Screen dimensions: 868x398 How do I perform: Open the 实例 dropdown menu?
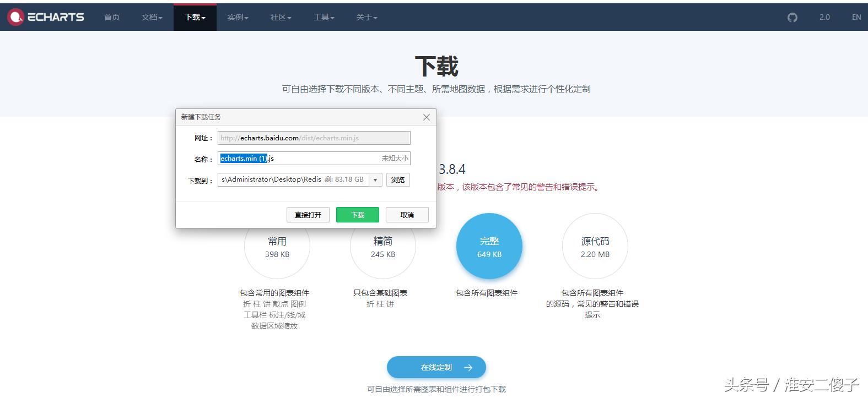(238, 17)
